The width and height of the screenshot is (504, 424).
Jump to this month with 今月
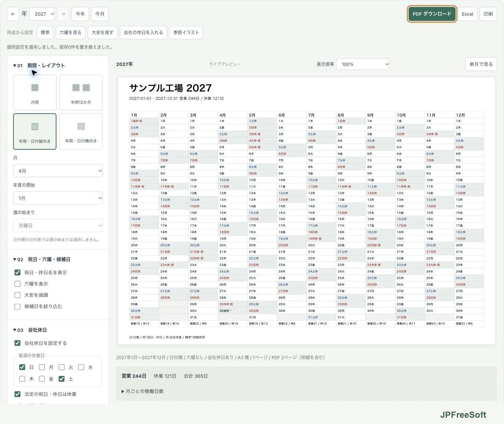(x=100, y=14)
